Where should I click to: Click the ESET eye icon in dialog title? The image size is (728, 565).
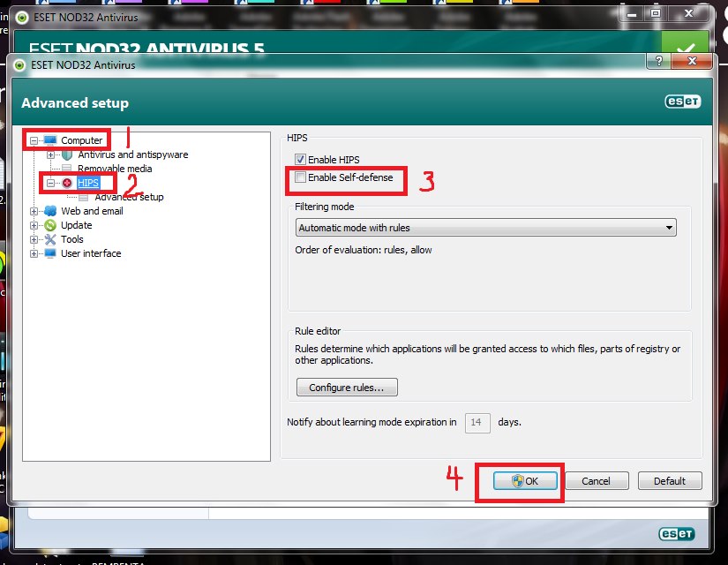(19, 65)
